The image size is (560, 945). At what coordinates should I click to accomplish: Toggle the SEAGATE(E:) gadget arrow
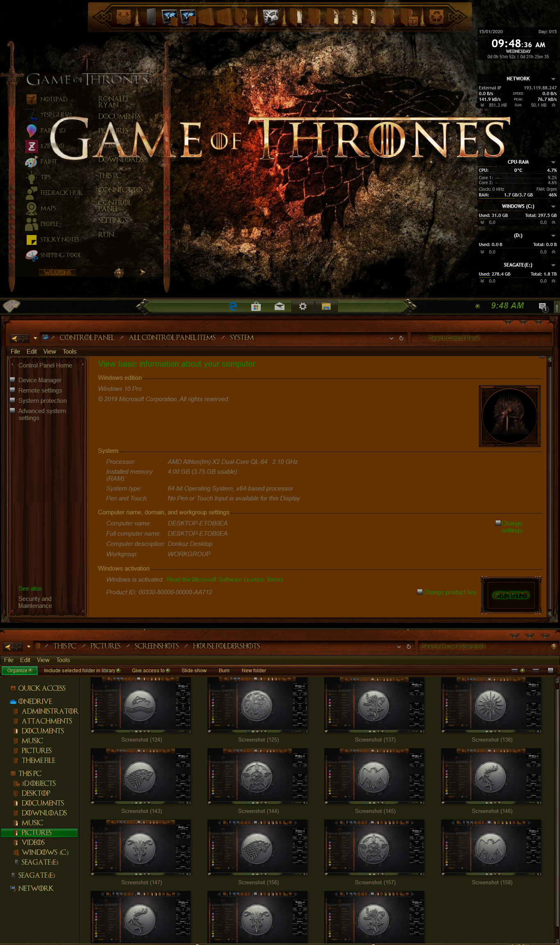(553, 265)
